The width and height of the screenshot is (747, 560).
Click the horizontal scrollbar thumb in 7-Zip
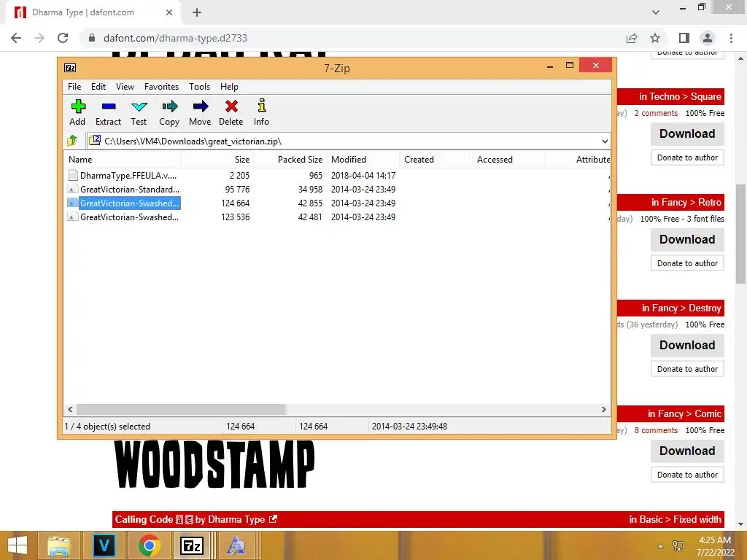click(181, 410)
